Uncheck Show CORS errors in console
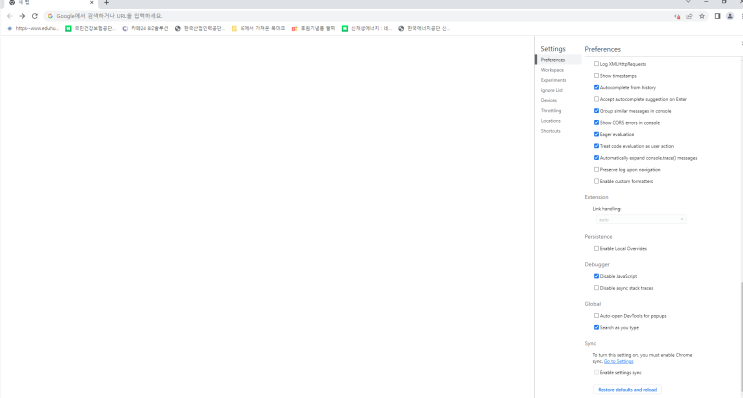This screenshot has height=398, width=743. coord(597,122)
